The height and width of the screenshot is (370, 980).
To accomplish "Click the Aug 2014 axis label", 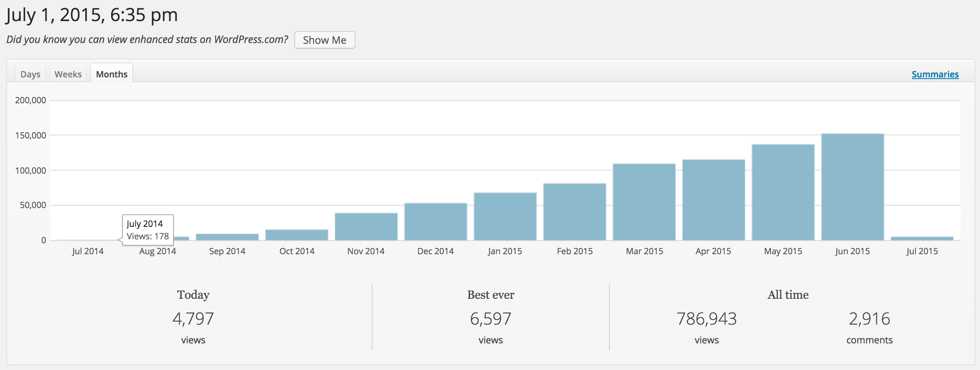I will point(158,251).
